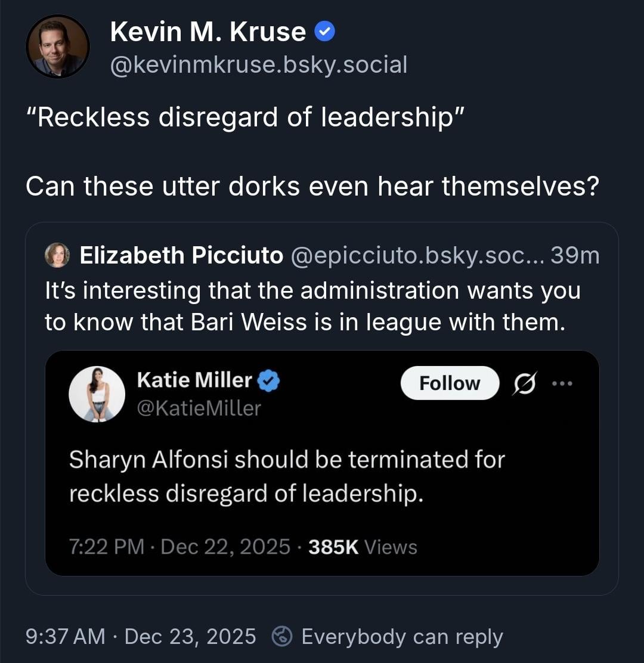Viewport: 644px width, 663px height.
Task: Open the Kevin M. Kruse display name
Action: [x=208, y=32]
